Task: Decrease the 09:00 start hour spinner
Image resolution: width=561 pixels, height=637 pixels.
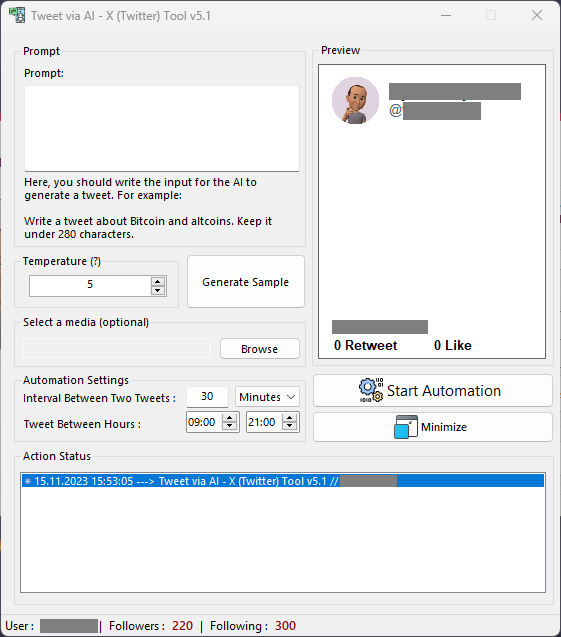Action: point(230,426)
